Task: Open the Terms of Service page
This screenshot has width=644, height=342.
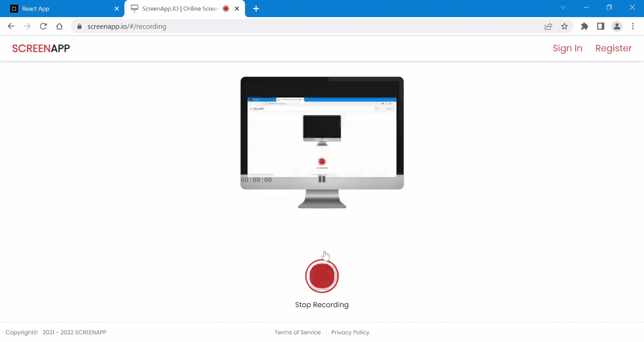Action: [297, 332]
